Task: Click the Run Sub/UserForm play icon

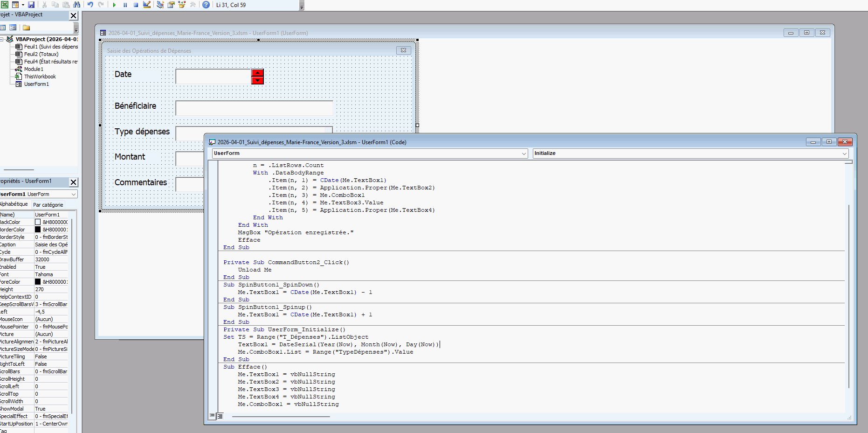Action: coord(114,5)
